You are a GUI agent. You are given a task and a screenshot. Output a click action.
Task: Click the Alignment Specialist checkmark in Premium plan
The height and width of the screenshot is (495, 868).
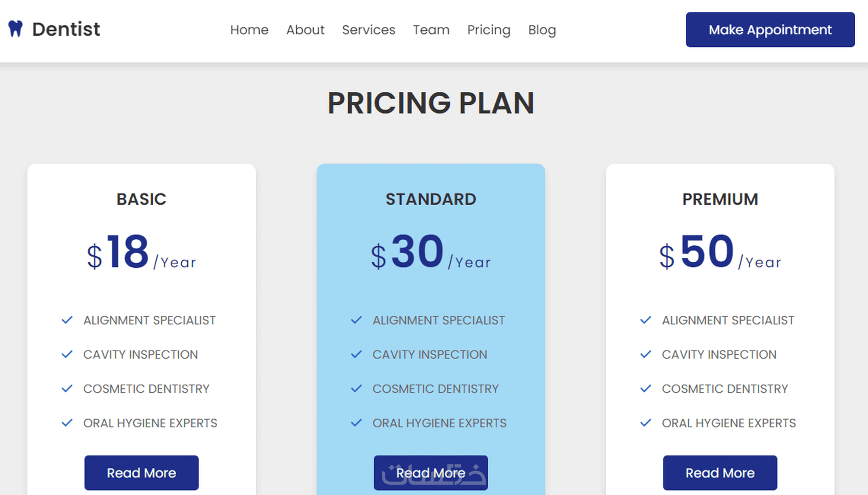pos(646,320)
